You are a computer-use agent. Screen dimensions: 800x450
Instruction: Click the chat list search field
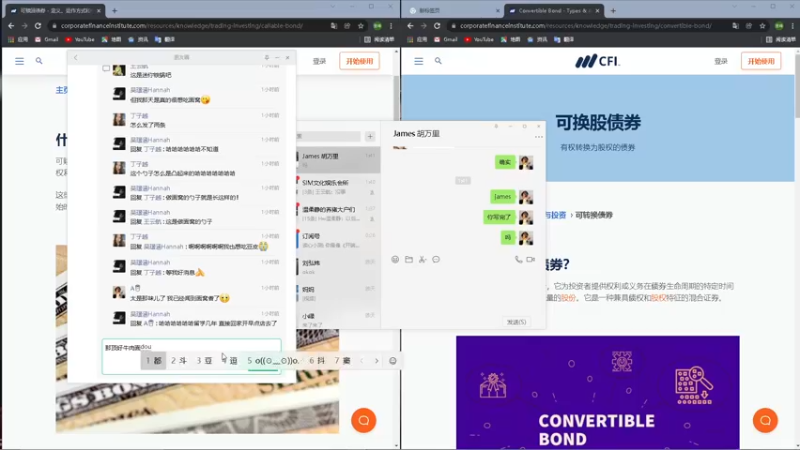click(x=329, y=136)
